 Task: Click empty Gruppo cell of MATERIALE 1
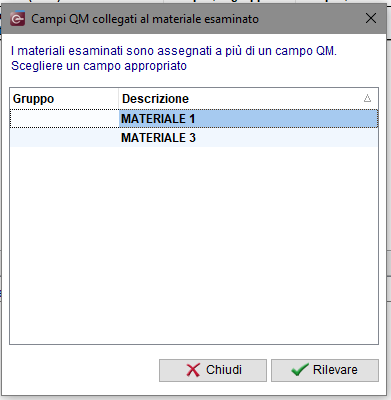coord(64,119)
